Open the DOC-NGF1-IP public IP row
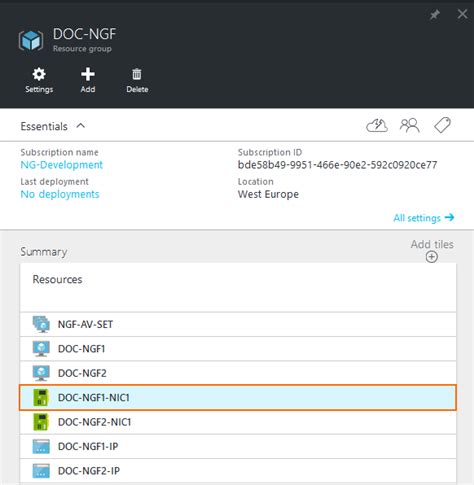The width and height of the screenshot is (474, 485). coord(238,446)
